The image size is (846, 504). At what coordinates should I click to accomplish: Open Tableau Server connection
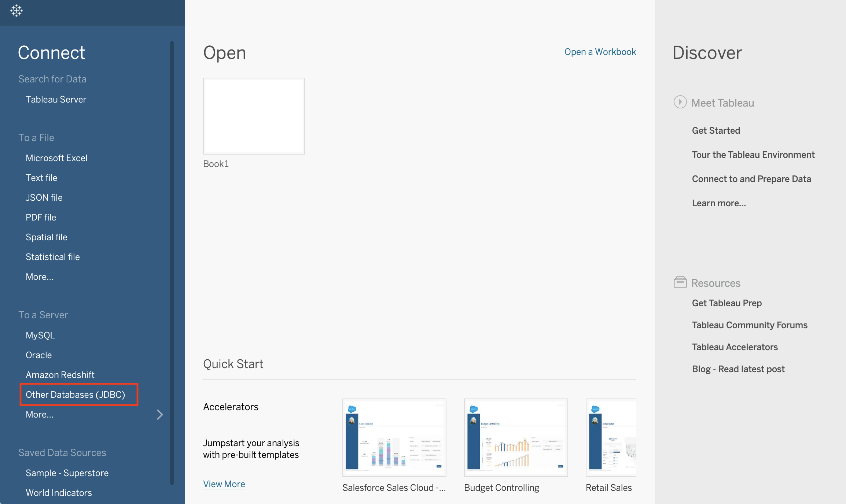point(56,99)
